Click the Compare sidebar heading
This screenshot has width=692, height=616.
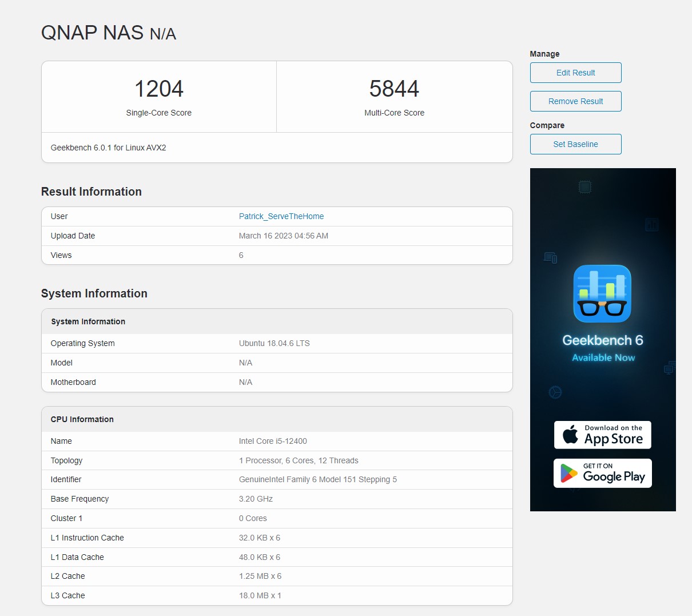click(x=547, y=125)
